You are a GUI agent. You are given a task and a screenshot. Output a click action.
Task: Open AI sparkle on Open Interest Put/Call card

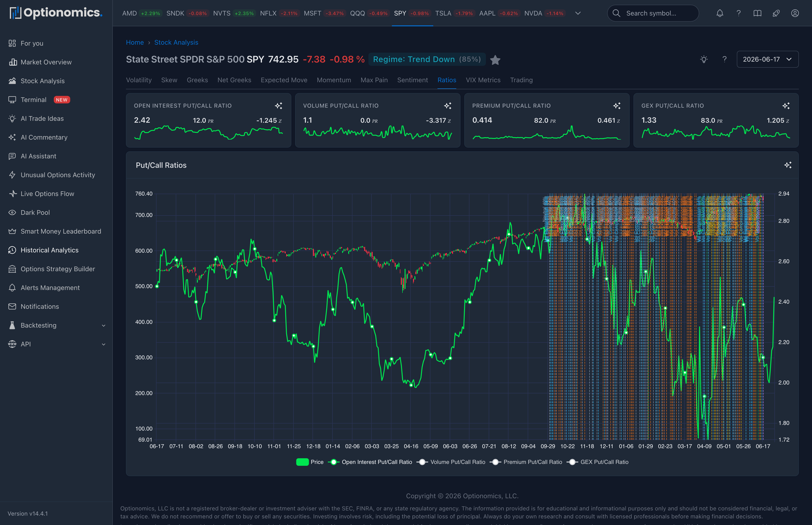point(278,106)
